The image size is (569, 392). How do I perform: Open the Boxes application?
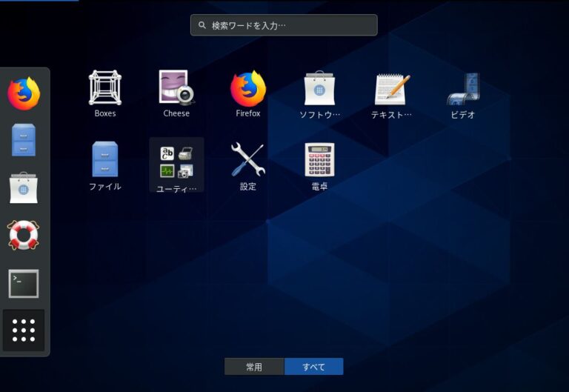tap(105, 93)
